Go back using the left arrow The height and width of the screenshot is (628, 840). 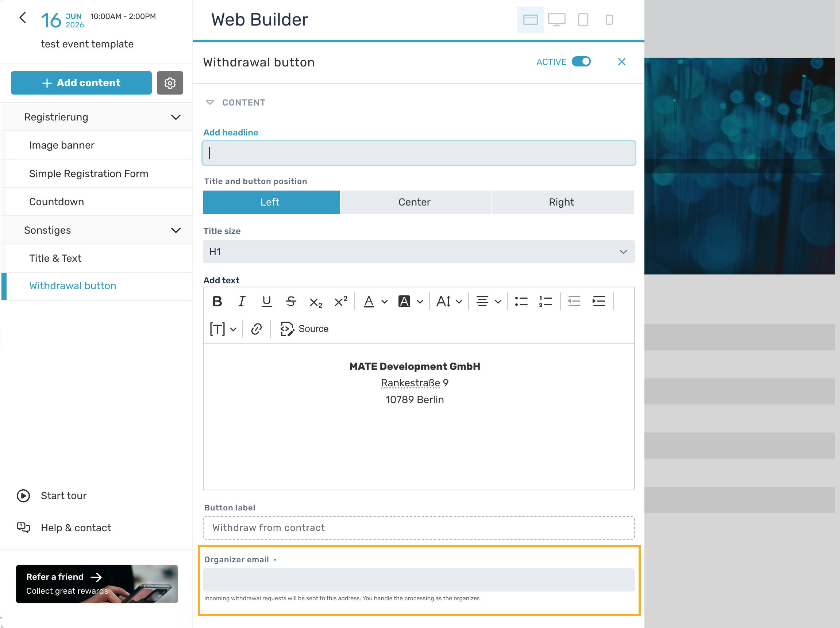pyautogui.click(x=23, y=18)
